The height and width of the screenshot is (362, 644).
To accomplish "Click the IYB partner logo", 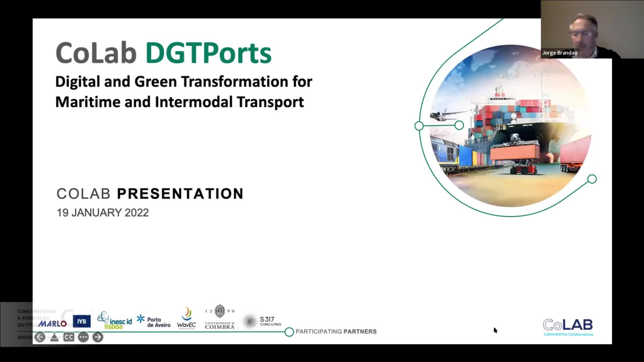I will pos(82,321).
